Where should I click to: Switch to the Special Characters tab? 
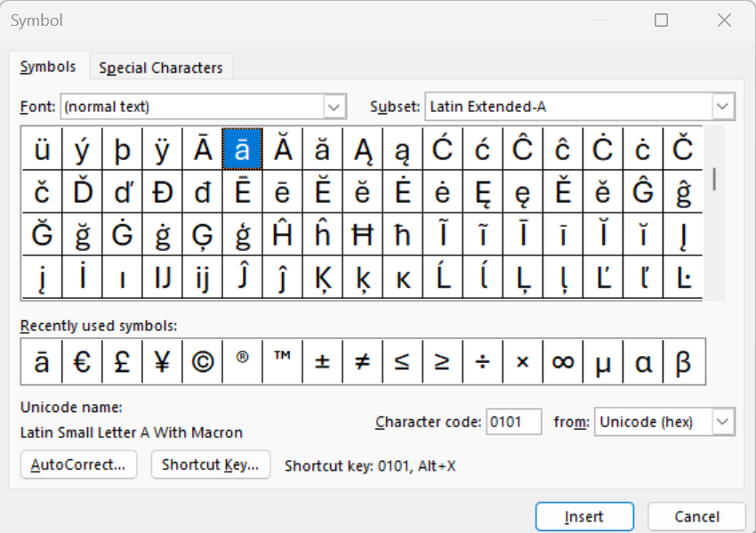point(161,68)
